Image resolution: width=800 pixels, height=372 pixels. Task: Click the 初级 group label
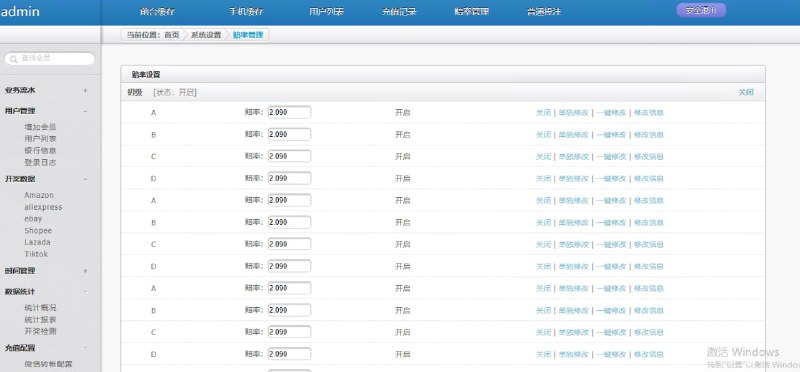(x=135, y=92)
